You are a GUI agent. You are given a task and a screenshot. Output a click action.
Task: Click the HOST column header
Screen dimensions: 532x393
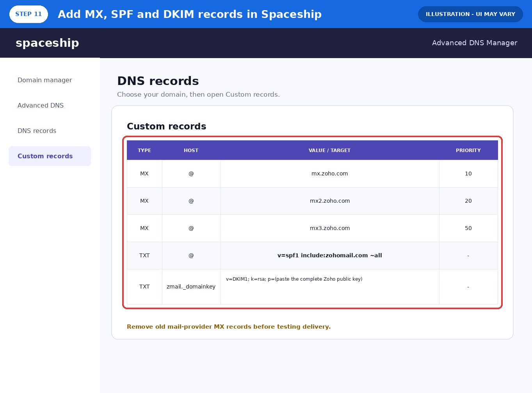(x=191, y=150)
